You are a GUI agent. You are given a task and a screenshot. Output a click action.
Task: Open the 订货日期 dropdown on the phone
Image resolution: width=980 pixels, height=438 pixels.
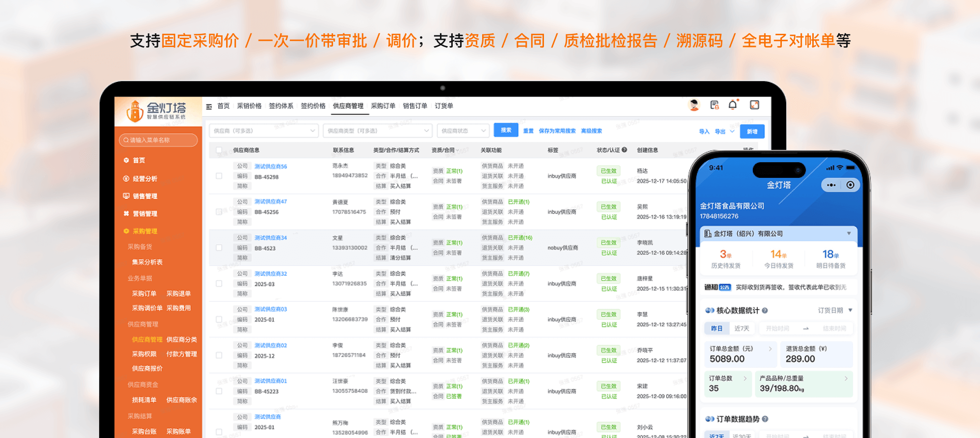click(835, 311)
